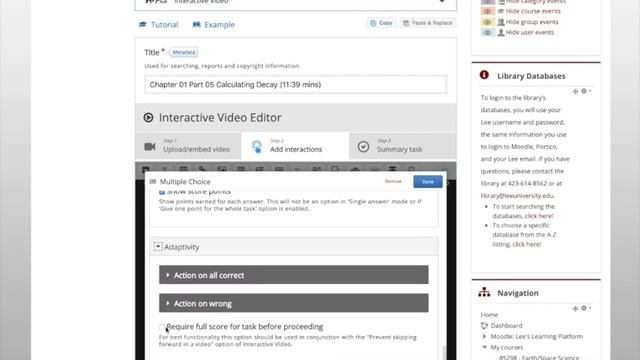Click Hide user events link

coord(530,33)
